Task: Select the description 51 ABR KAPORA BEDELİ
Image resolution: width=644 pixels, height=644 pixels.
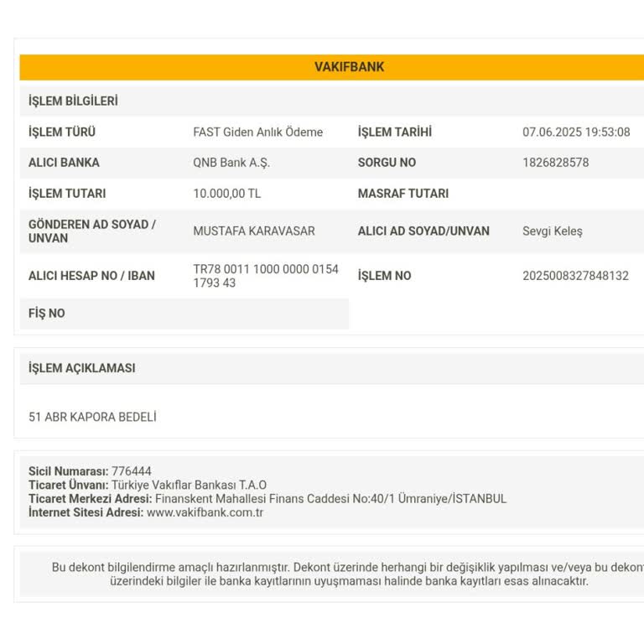Action: [x=92, y=417]
